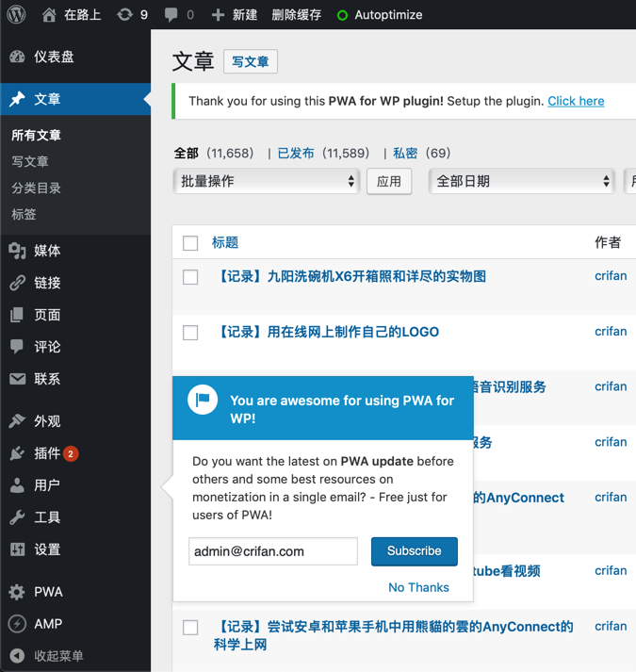Click the 应用 apply button

(x=389, y=181)
